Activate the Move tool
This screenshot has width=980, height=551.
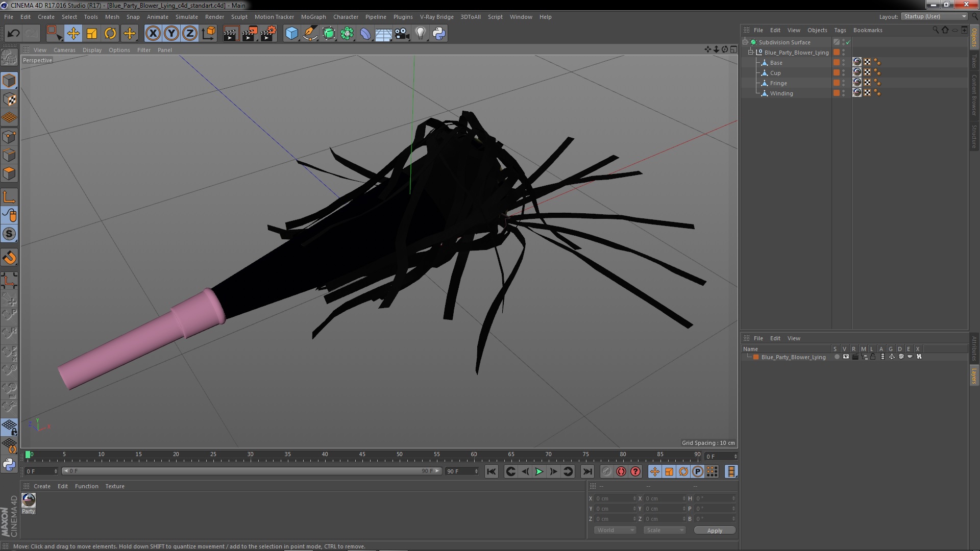73,34
